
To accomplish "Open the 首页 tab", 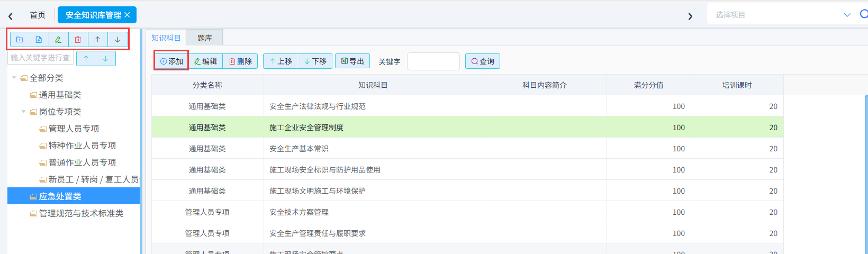I will coord(37,15).
